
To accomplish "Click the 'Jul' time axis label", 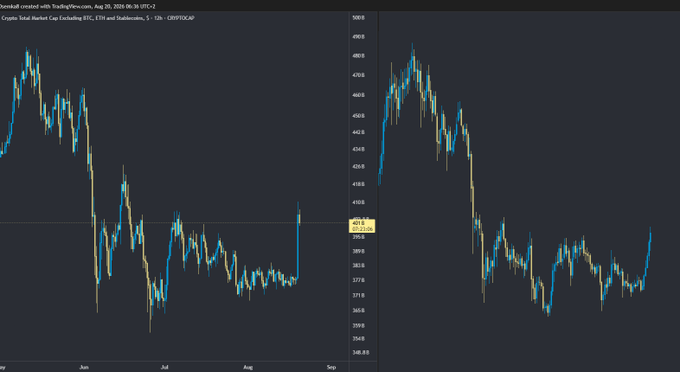I will click(165, 368).
